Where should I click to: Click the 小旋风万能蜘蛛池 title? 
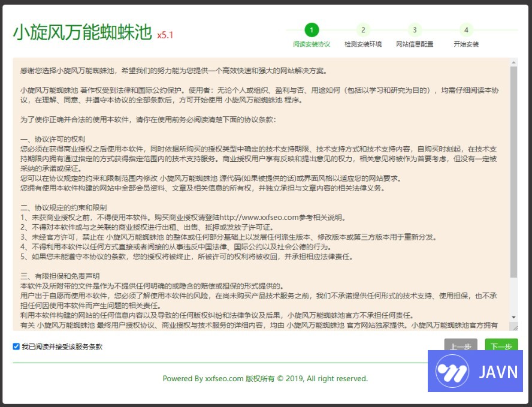coord(83,32)
